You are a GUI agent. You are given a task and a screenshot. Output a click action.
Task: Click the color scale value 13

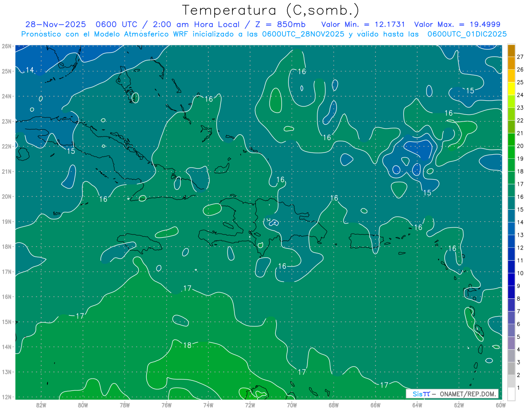(520, 235)
